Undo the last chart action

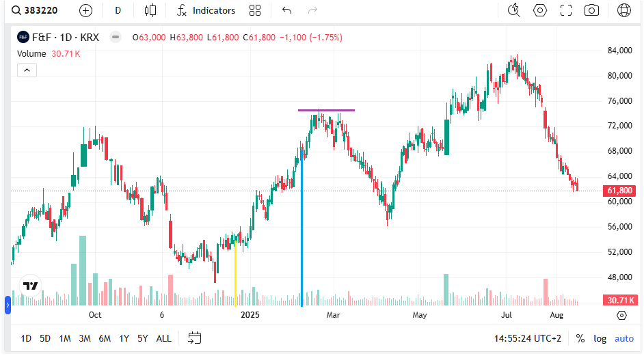tap(286, 11)
